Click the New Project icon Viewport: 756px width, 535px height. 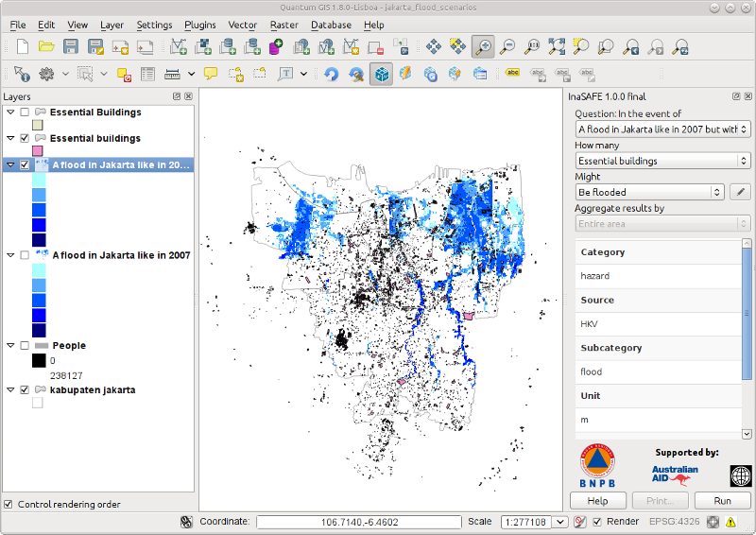click(22, 47)
